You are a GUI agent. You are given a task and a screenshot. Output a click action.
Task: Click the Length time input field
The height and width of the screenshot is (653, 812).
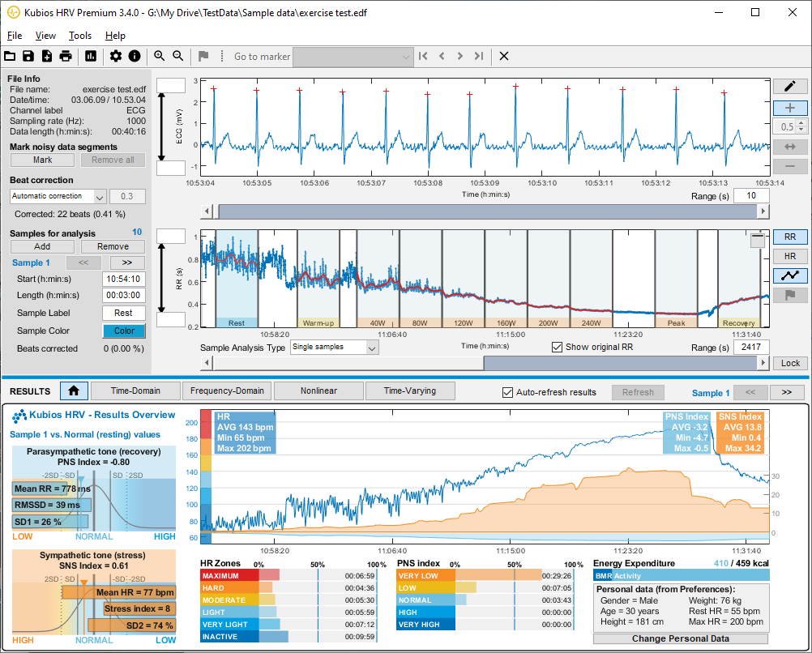tap(124, 295)
